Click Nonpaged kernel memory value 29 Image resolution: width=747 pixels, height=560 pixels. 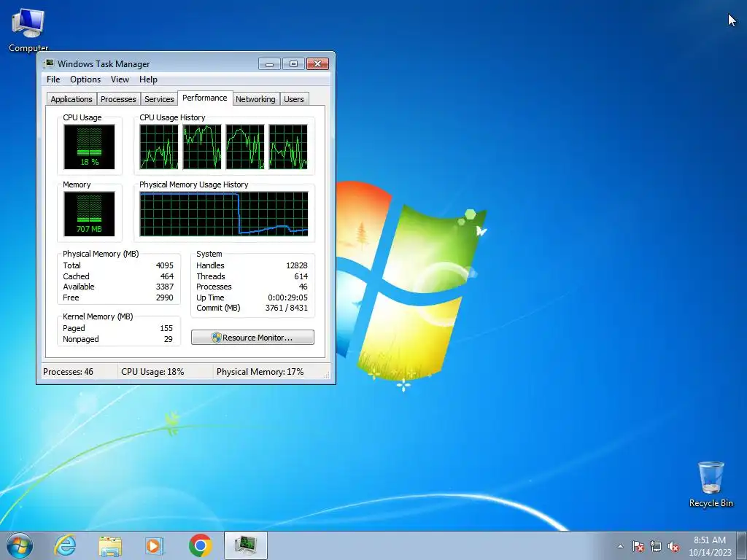(x=169, y=339)
